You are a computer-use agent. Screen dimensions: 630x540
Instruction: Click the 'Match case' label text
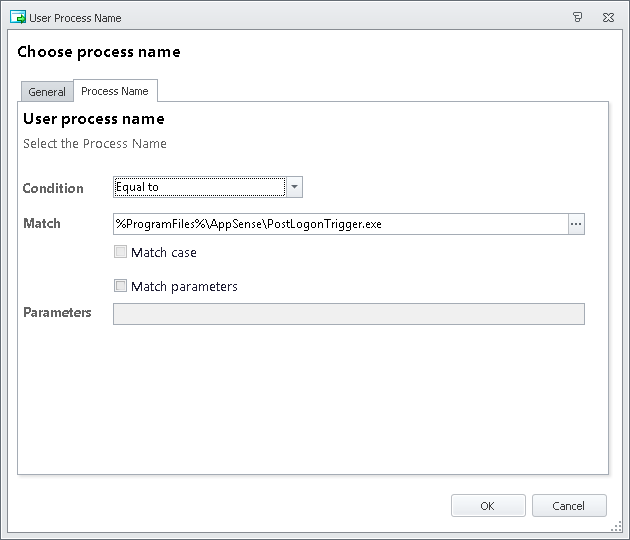[164, 253]
